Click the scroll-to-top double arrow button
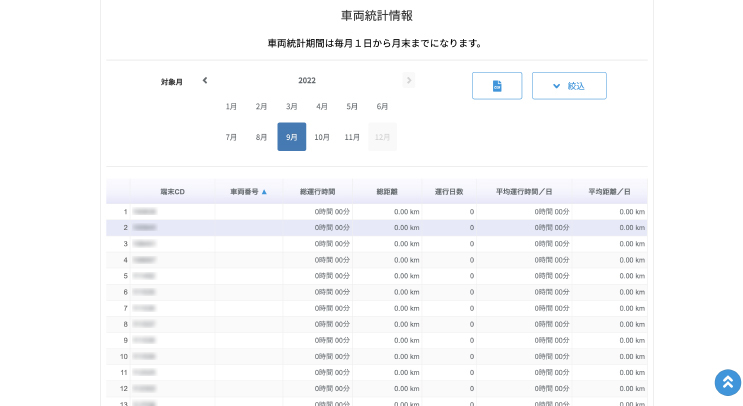Screen dimensions: 743x406 (727, 382)
